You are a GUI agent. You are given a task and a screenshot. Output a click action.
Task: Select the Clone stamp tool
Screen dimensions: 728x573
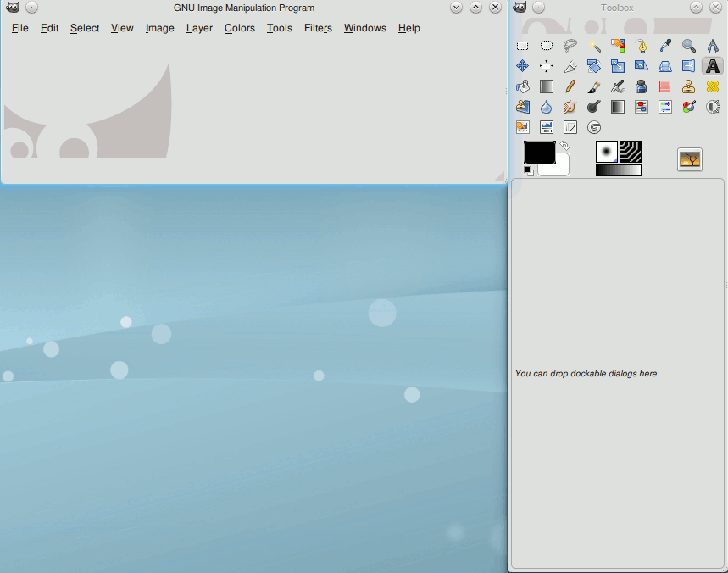click(x=689, y=86)
